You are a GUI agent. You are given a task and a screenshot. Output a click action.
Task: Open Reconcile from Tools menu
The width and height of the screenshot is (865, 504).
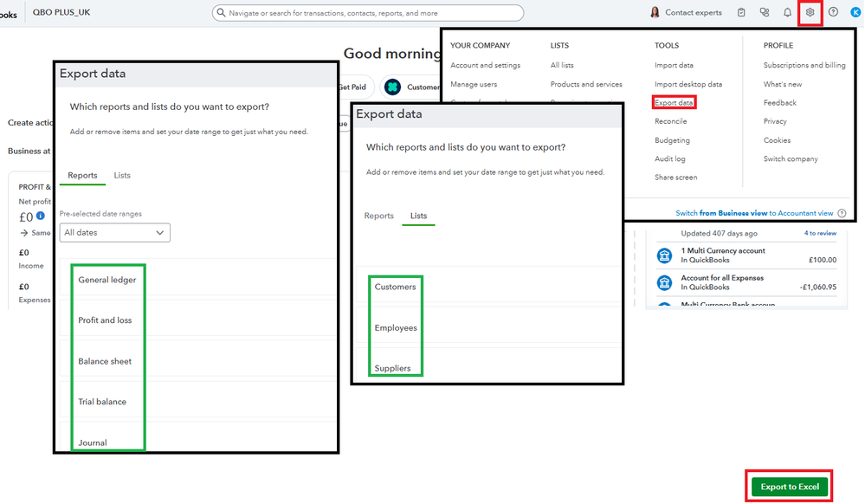pos(671,121)
